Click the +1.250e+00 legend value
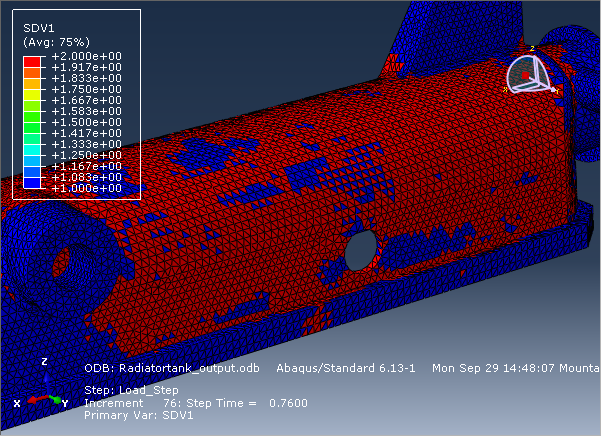 pos(87,155)
